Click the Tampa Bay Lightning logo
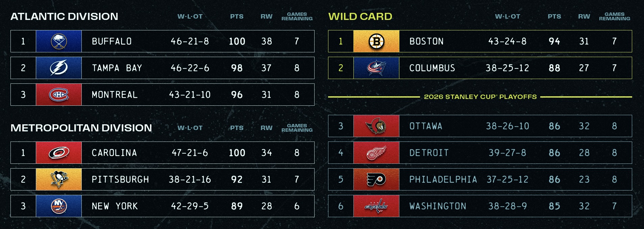Screen dimensions: 644x229 (59, 68)
